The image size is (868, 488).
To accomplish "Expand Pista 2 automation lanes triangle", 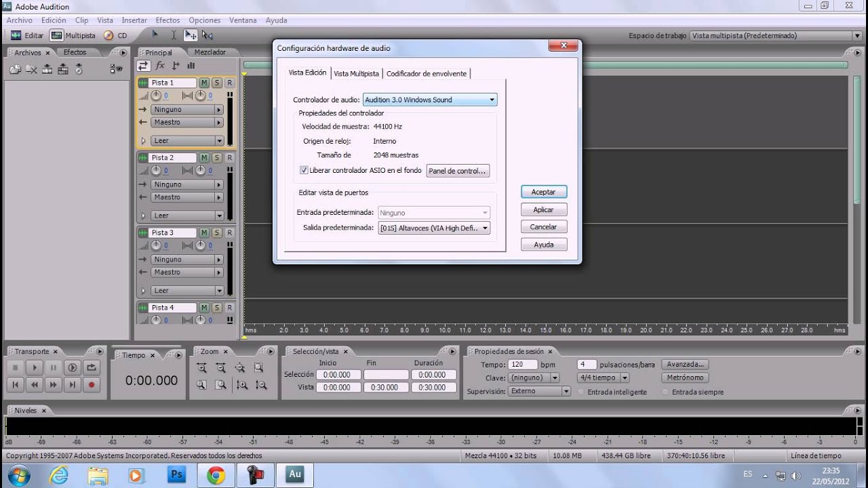I will click(x=143, y=216).
